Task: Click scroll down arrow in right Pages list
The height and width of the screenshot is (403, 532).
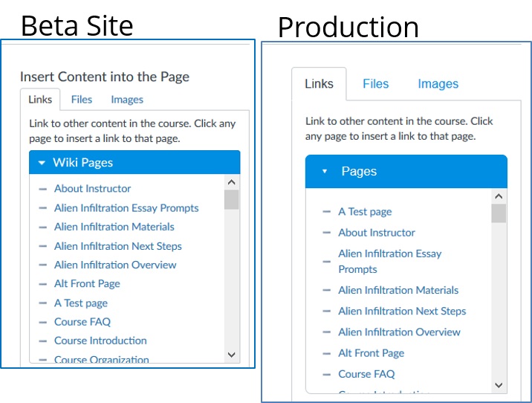Action: coord(499,384)
